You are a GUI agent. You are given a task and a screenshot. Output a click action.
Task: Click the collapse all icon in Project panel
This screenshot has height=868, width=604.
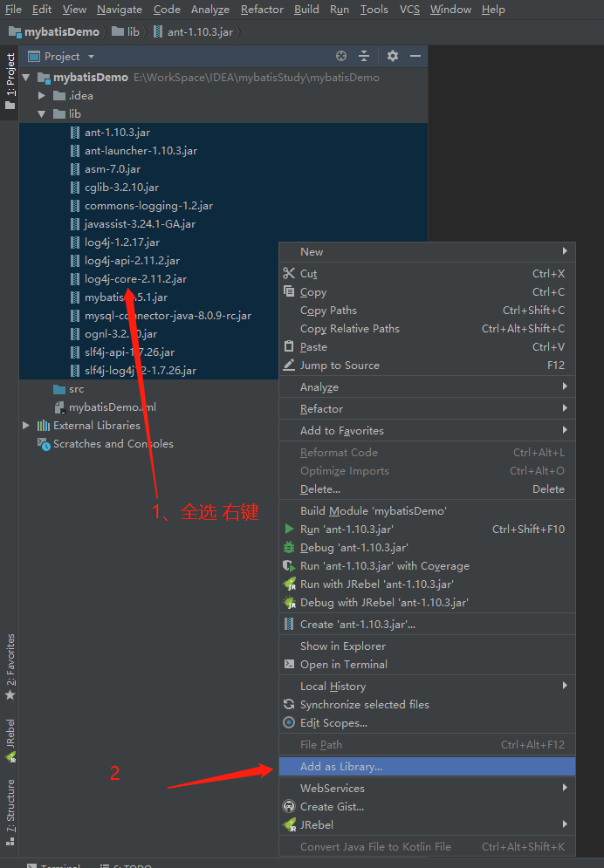(x=364, y=56)
